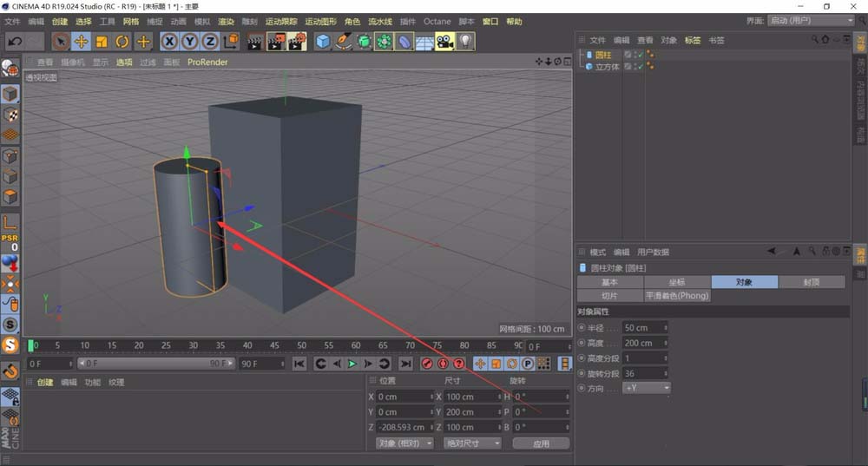The image size is (868, 466).
Task: Click the timeline preview range slider
Action: [156, 364]
